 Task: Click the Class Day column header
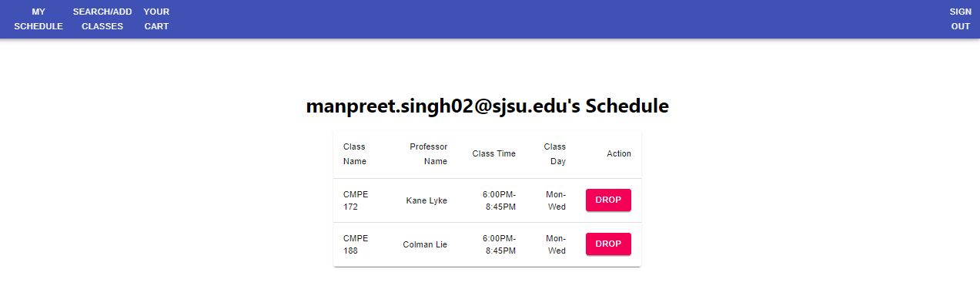tap(554, 154)
